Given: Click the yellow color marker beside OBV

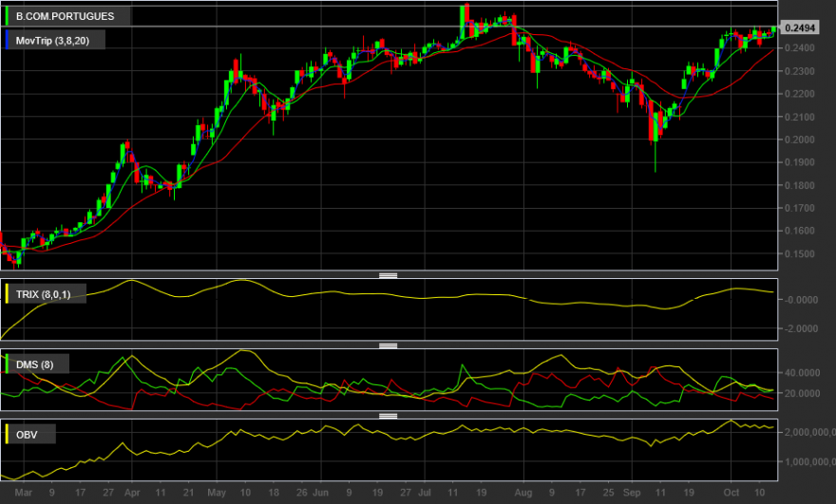Looking at the screenshot, I should (x=7, y=435).
